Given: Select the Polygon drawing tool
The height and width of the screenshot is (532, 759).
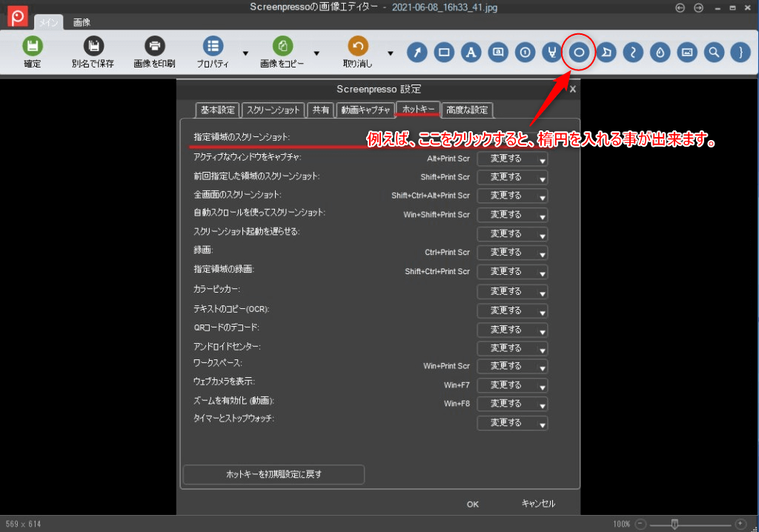Looking at the screenshot, I should click(x=606, y=53).
